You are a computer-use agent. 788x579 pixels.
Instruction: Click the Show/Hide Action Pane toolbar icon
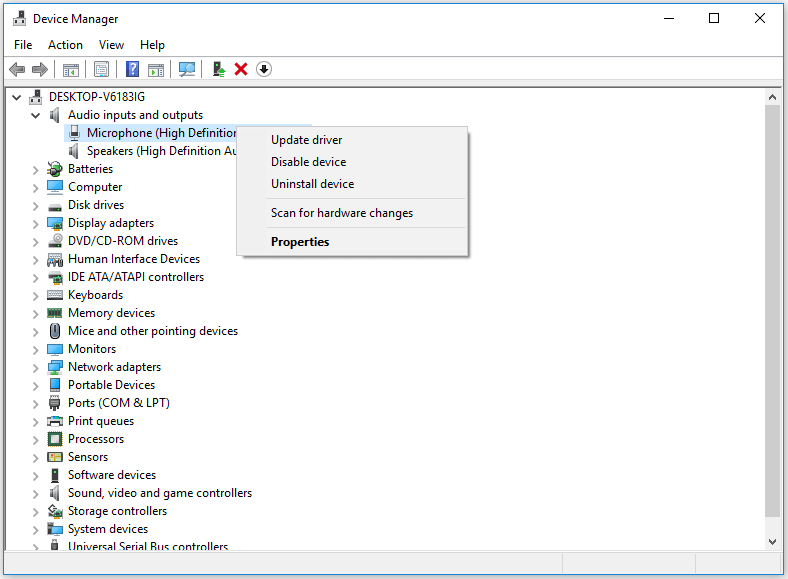pos(156,69)
